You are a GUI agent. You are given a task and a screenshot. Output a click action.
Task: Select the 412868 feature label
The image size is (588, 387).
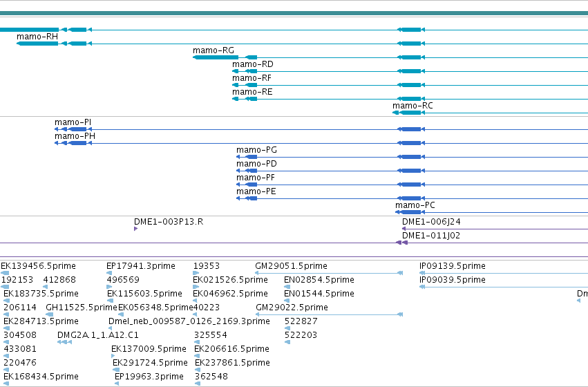(59, 280)
